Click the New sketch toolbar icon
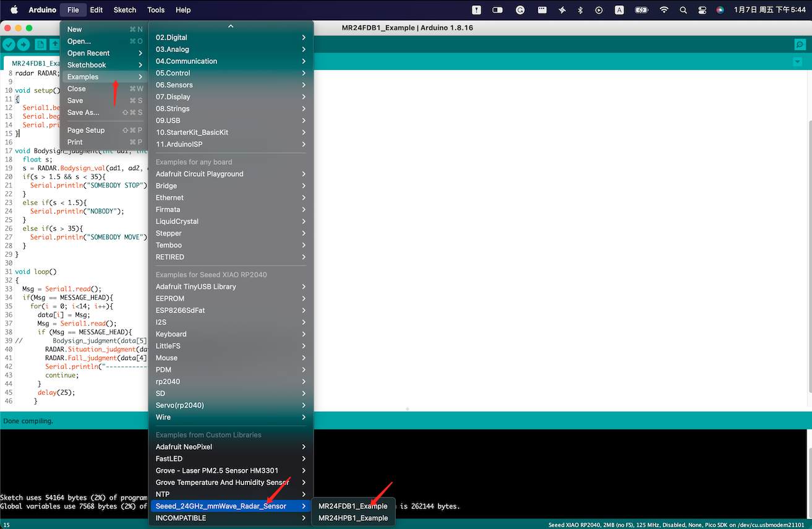The width and height of the screenshot is (812, 529). pyautogui.click(x=40, y=45)
